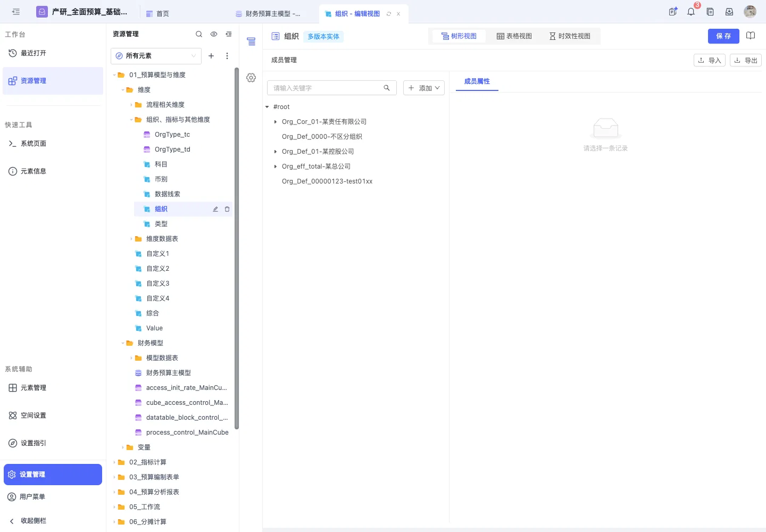Close the 组织 - 编辑视图 tab
The width and height of the screenshot is (766, 532).
click(398, 14)
